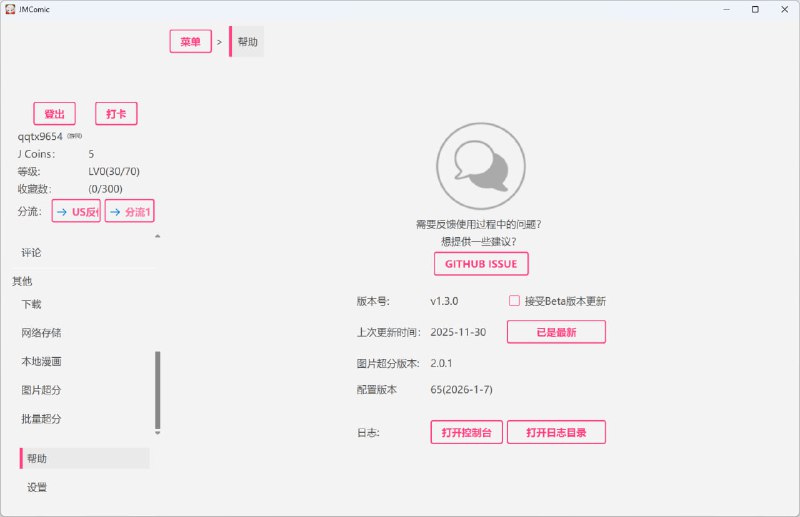Click the small tag beside the username
The width and height of the screenshot is (800, 517).
[74, 136]
